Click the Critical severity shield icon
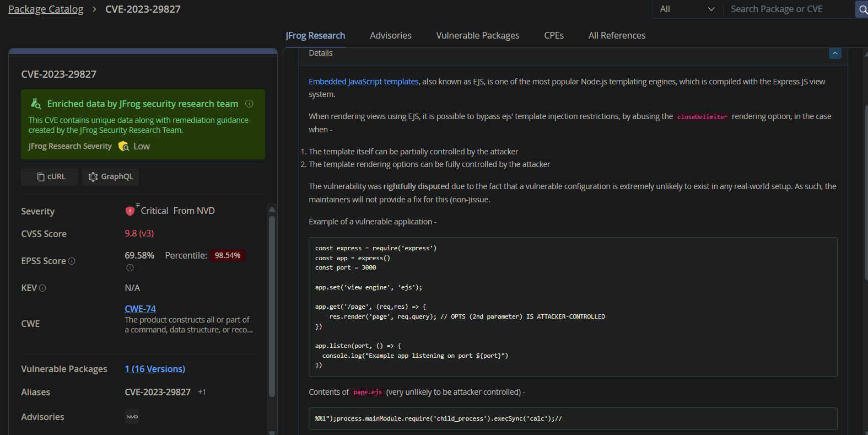Image resolution: width=868 pixels, height=435 pixels. [x=130, y=211]
